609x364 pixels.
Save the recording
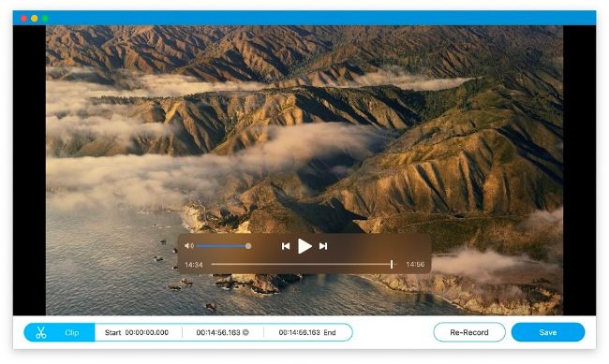pyautogui.click(x=548, y=332)
